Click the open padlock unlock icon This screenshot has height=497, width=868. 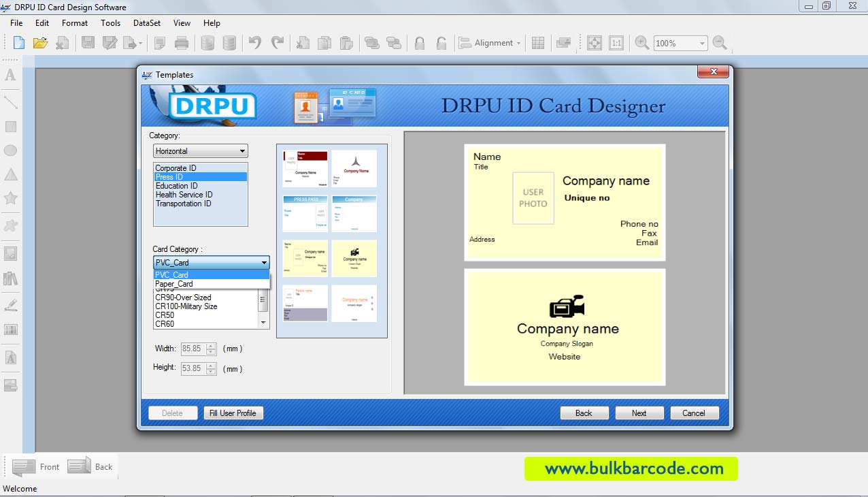coord(441,43)
